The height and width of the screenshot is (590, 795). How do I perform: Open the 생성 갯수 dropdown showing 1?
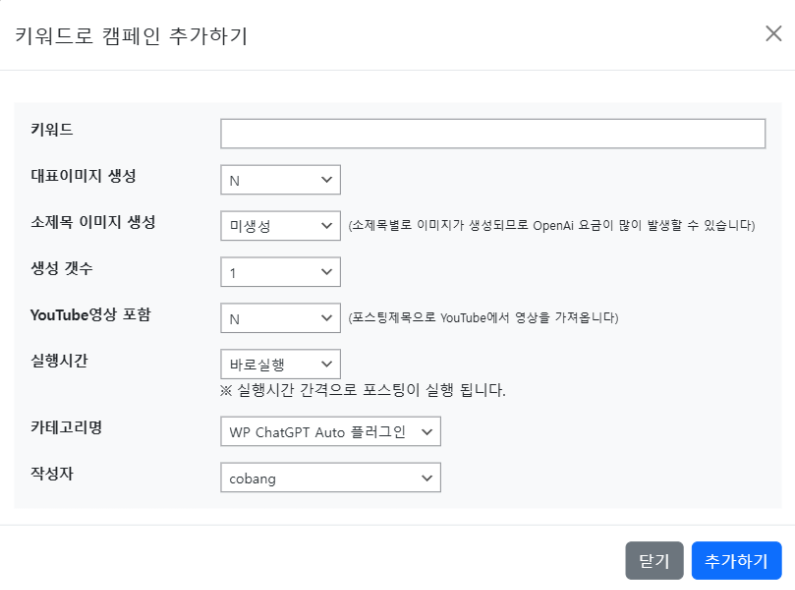[280, 272]
